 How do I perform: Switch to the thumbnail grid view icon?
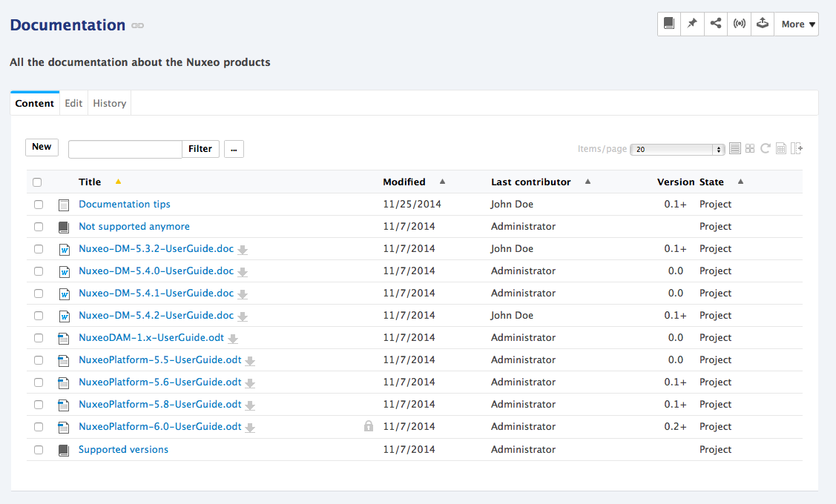(750, 149)
